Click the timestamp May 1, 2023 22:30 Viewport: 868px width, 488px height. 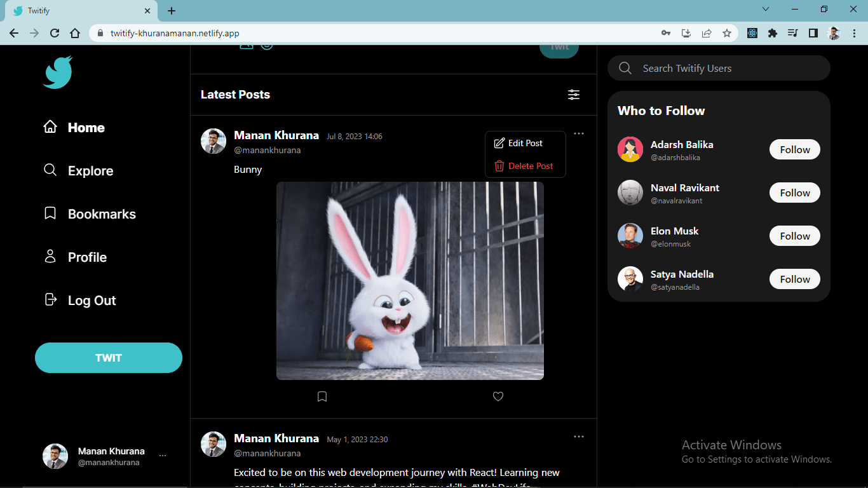coord(357,440)
